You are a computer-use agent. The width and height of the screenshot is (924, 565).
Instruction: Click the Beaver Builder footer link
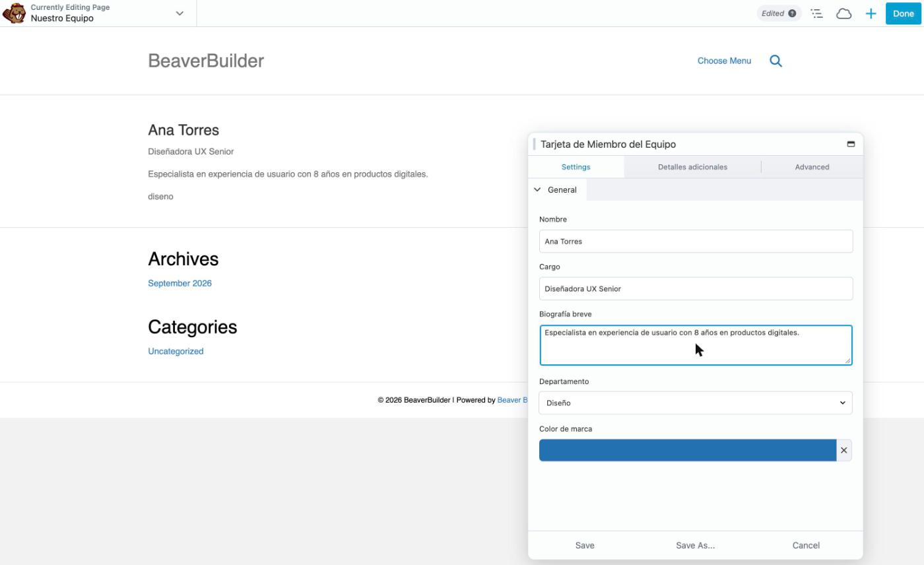click(x=513, y=400)
